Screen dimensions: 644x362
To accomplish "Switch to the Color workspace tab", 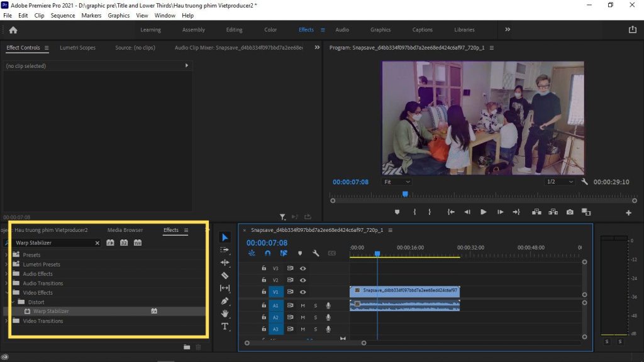I will (x=270, y=30).
